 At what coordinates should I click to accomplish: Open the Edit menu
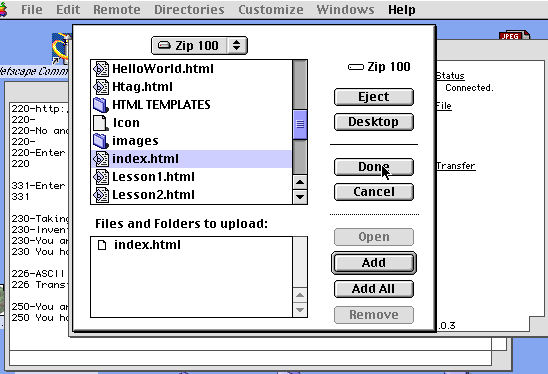point(68,9)
